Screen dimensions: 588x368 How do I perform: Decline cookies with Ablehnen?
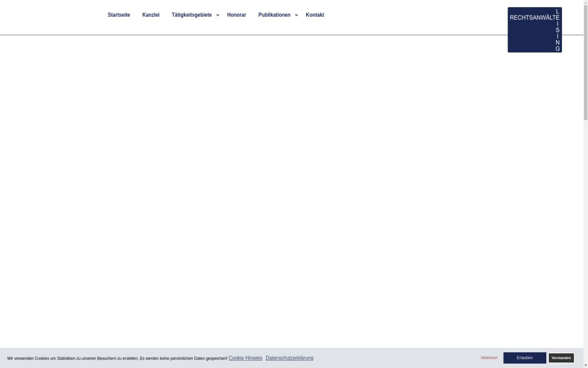coord(489,358)
